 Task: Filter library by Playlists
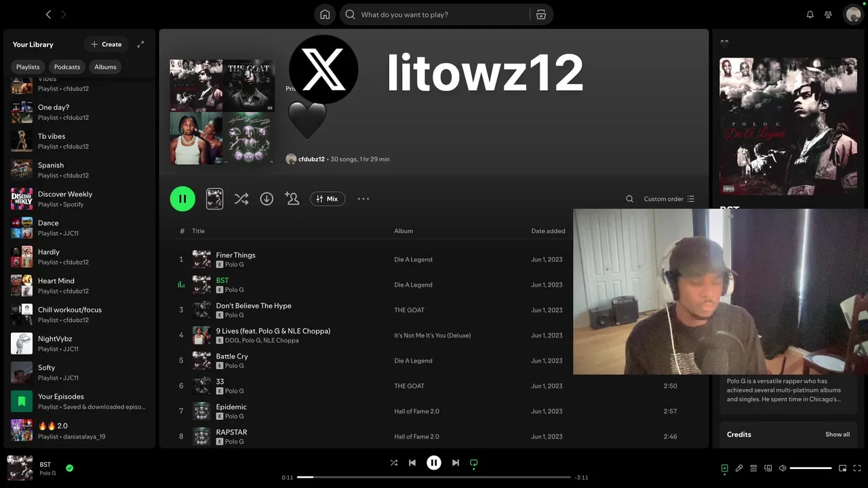pyautogui.click(x=28, y=66)
